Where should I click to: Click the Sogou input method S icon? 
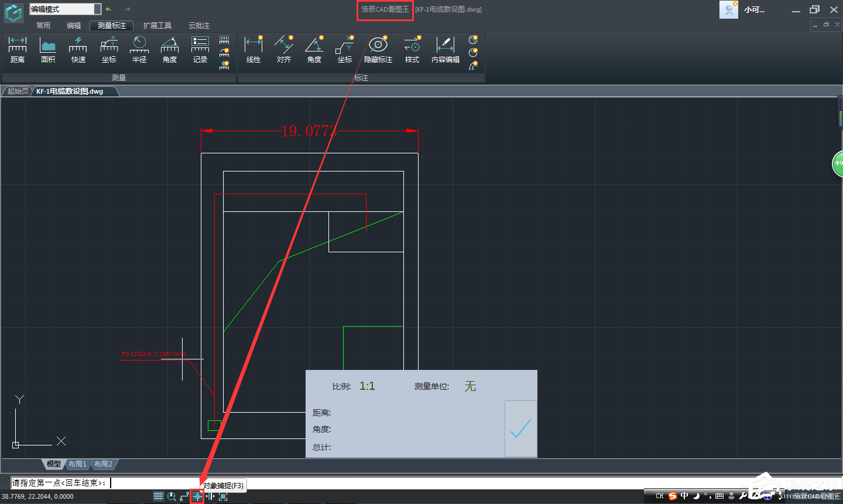[673, 496]
